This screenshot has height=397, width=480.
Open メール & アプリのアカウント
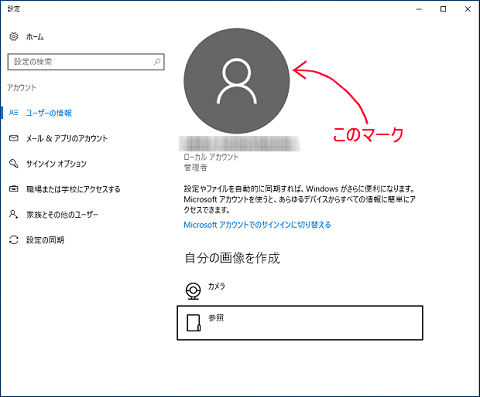(x=67, y=138)
